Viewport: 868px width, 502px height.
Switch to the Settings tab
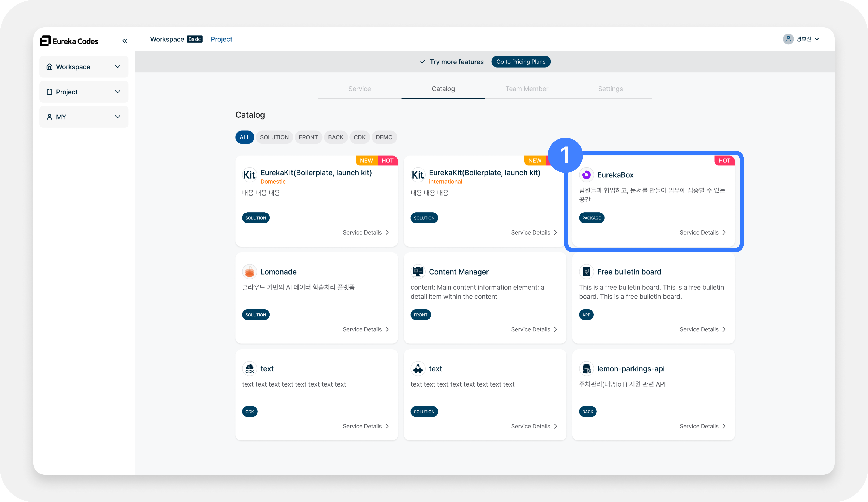[x=610, y=89]
